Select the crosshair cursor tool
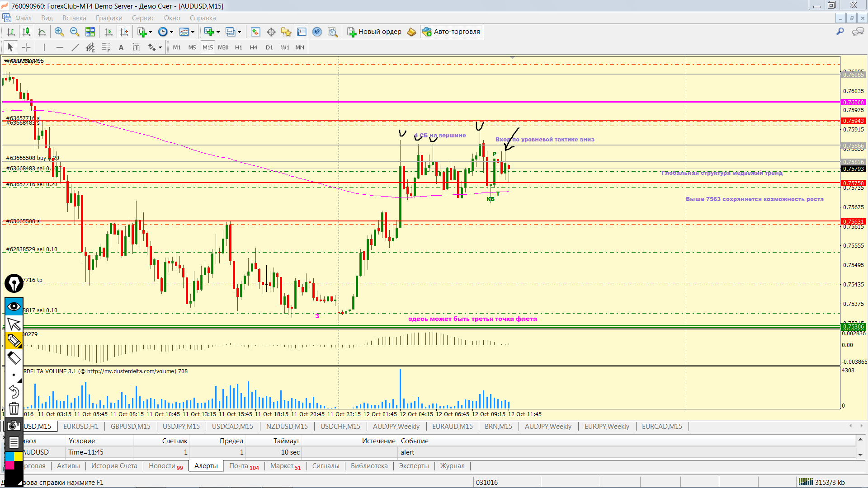868x488 pixels. click(x=26, y=47)
